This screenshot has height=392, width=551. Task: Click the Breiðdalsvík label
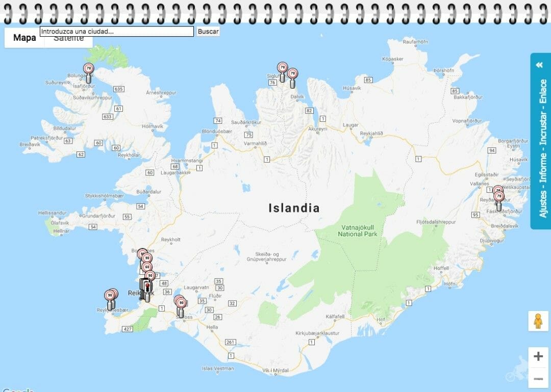504,226
